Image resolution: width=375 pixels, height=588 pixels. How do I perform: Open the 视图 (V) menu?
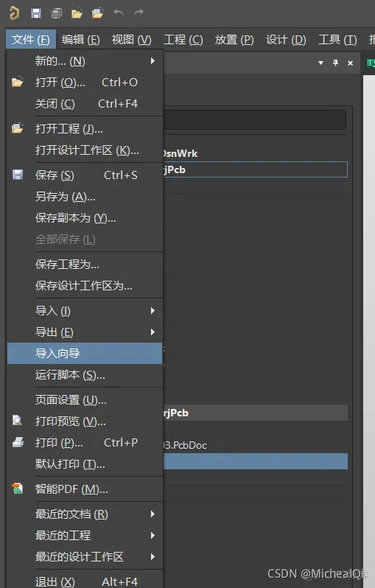point(132,39)
